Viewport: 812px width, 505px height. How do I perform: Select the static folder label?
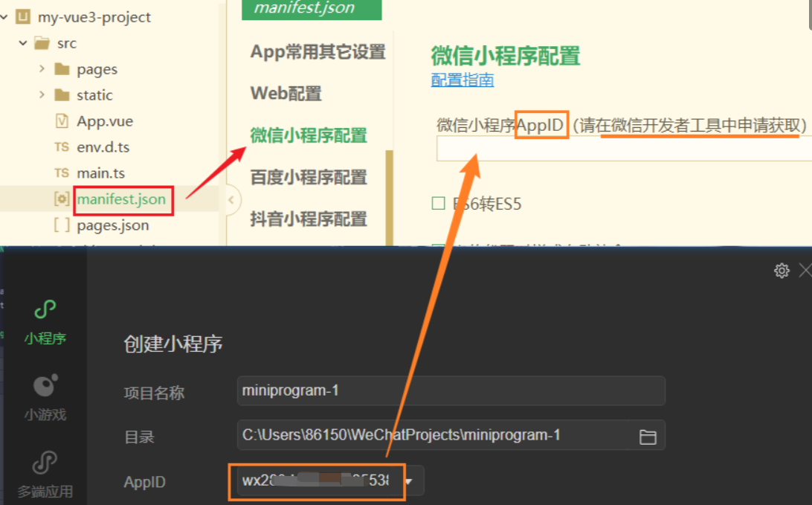[94, 95]
